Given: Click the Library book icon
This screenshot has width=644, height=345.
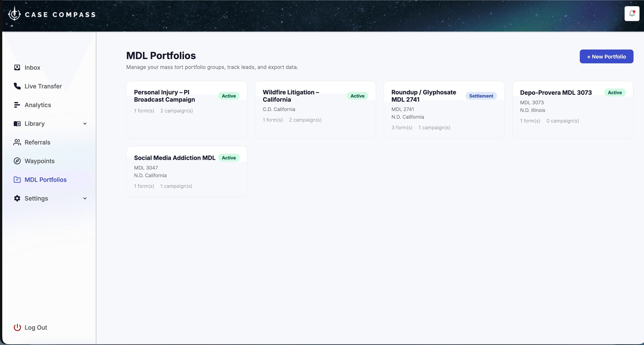Looking at the screenshot, I should [x=17, y=124].
